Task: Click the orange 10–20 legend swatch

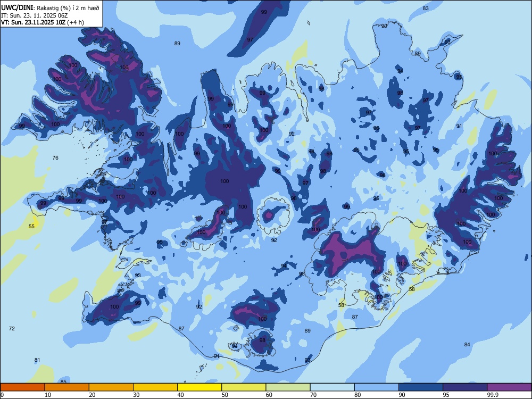Action: coord(67,387)
